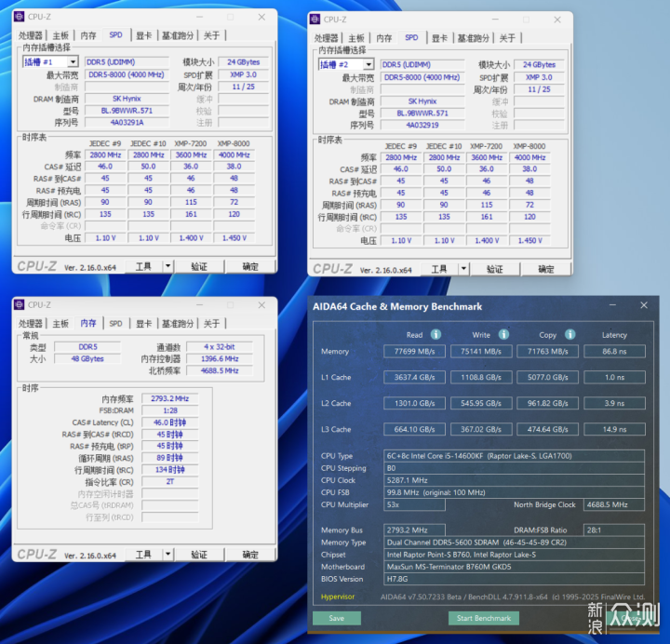Click Start Benchmark button
Screen dimensions: 670x644
[484, 618]
